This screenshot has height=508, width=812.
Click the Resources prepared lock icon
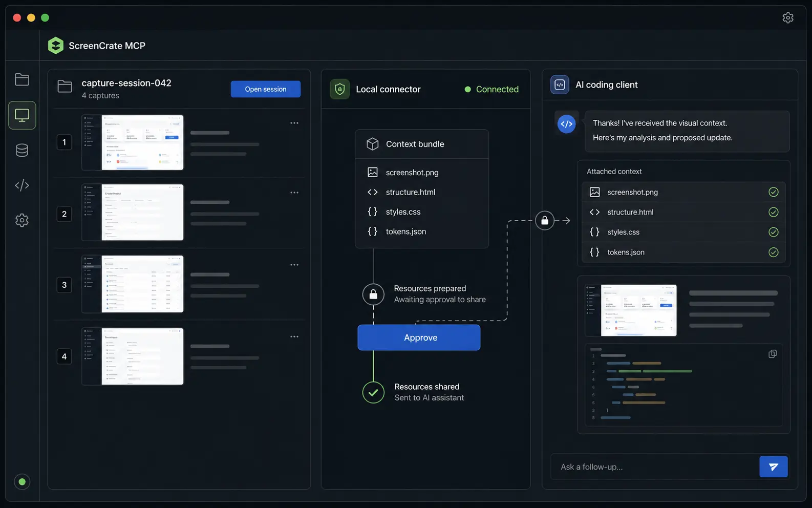click(373, 294)
